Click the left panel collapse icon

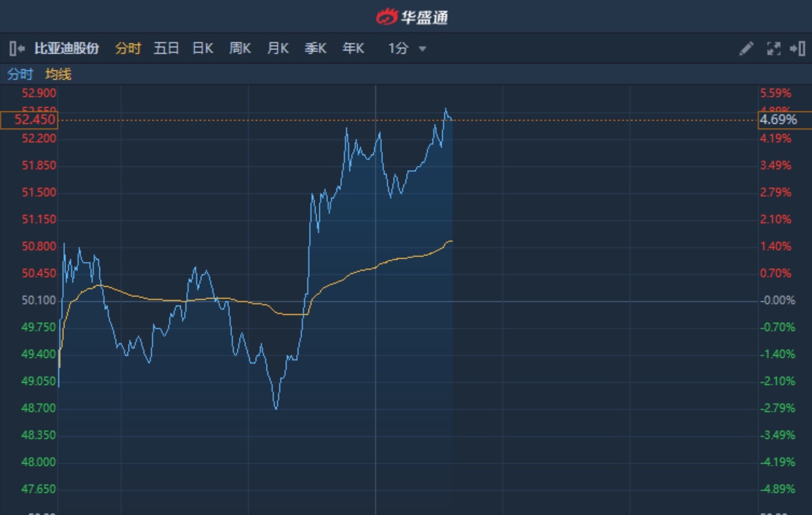click(17, 49)
